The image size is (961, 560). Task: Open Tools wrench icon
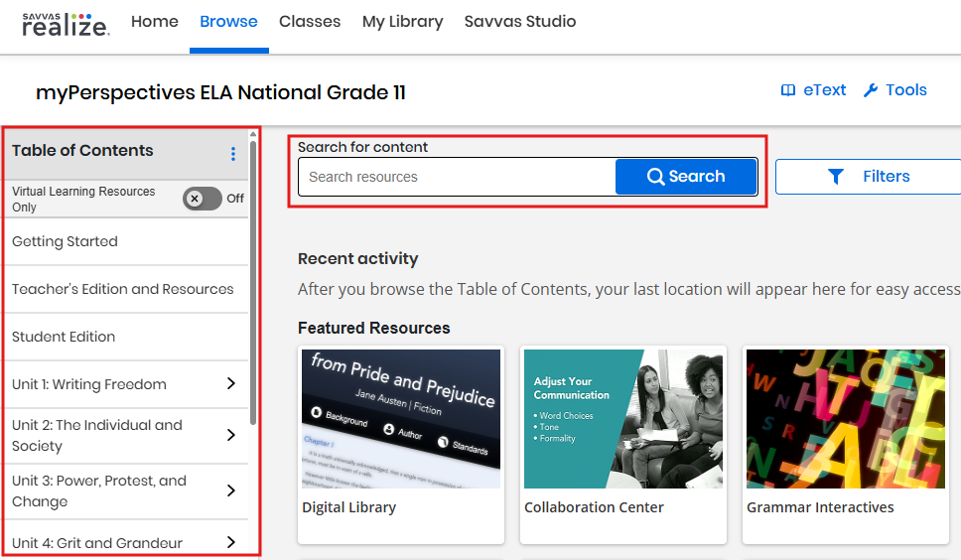pyautogui.click(x=871, y=90)
